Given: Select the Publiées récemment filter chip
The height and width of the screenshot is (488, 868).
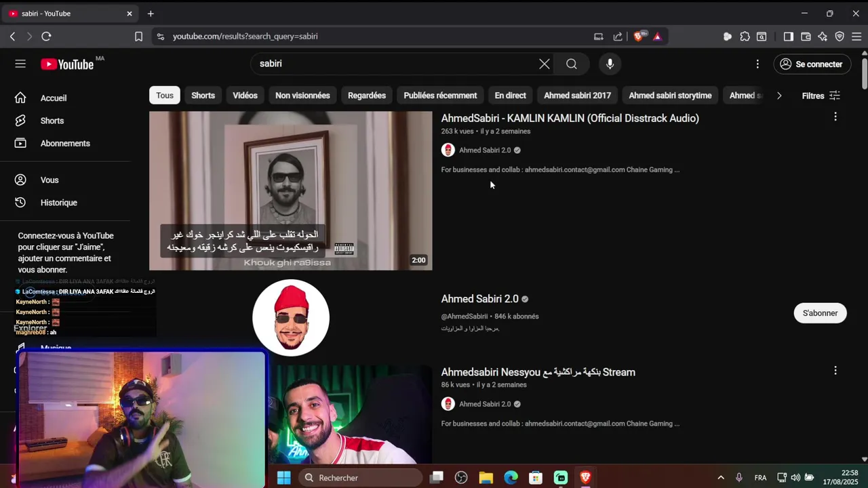Looking at the screenshot, I should [x=440, y=96].
